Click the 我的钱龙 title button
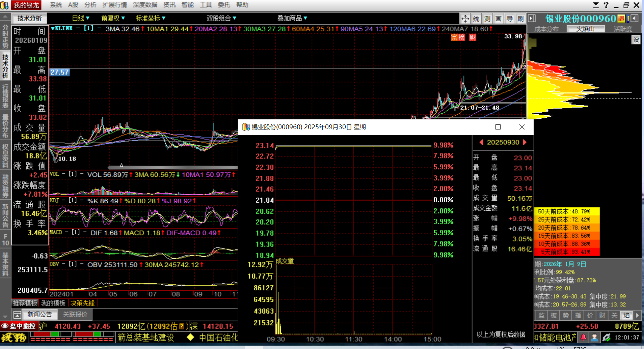 pos(26,5)
